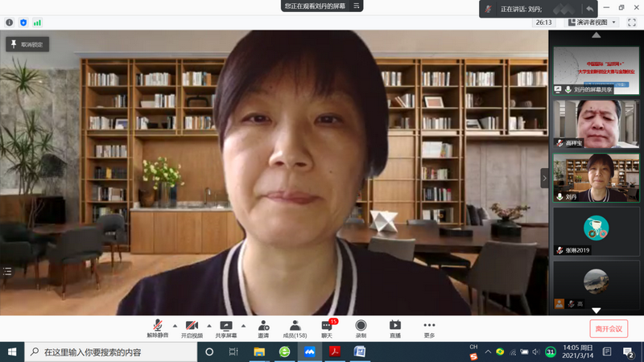Click the 离开会议 leave meeting button
Viewport: 644px width, 362px height.
tap(609, 328)
